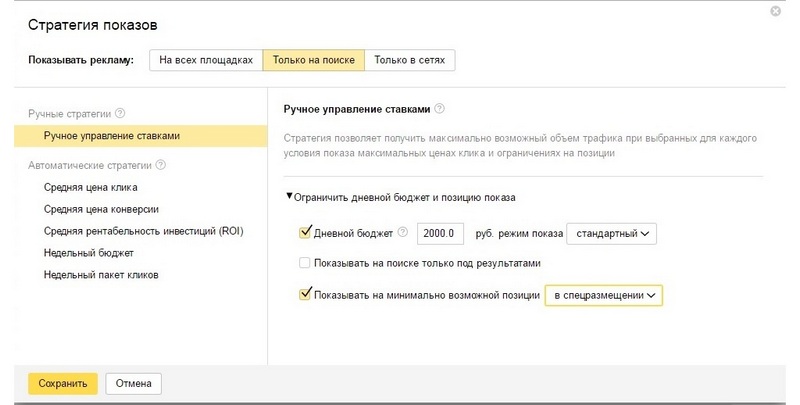Click the Ручные стратегии section label
The width and height of the screenshot is (800, 405).
[x=69, y=114]
